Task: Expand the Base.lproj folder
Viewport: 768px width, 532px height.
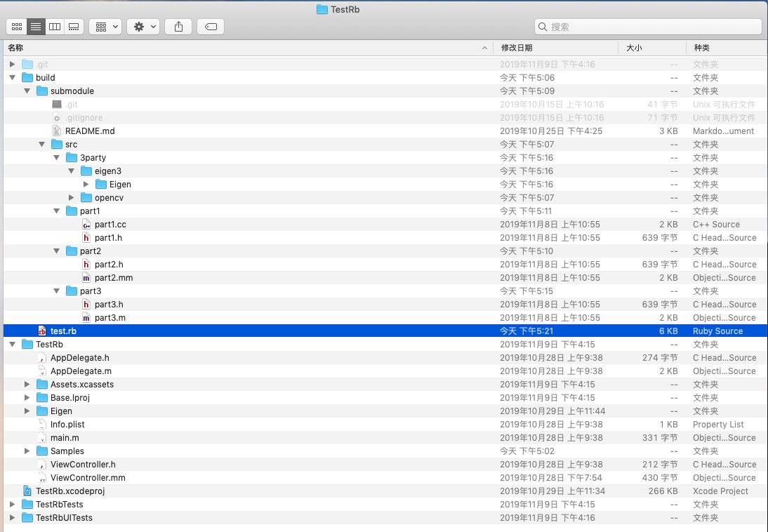Action: tap(27, 398)
